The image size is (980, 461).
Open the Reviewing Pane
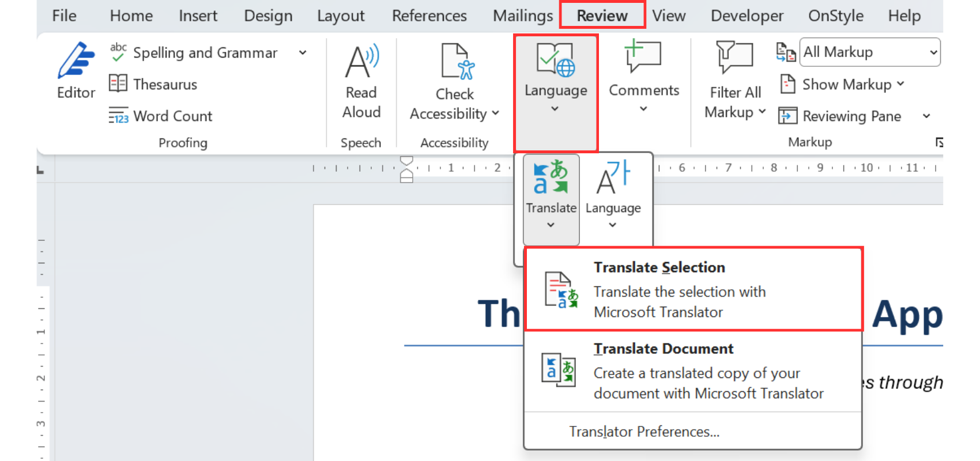(x=840, y=116)
